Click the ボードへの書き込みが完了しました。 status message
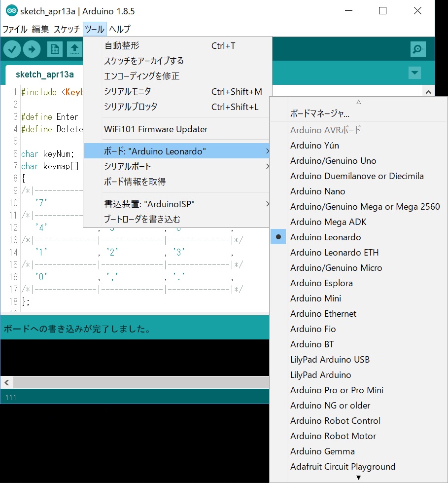The width and height of the screenshot is (448, 483). (x=77, y=329)
